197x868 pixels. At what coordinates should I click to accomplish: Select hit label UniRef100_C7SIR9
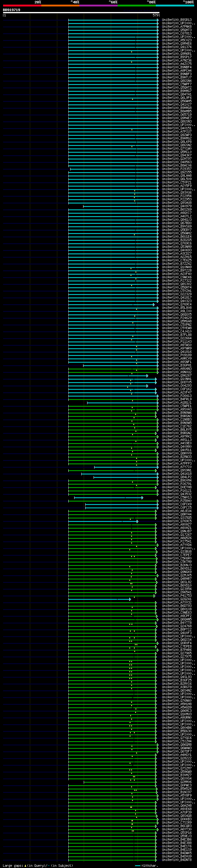coord(177,822)
